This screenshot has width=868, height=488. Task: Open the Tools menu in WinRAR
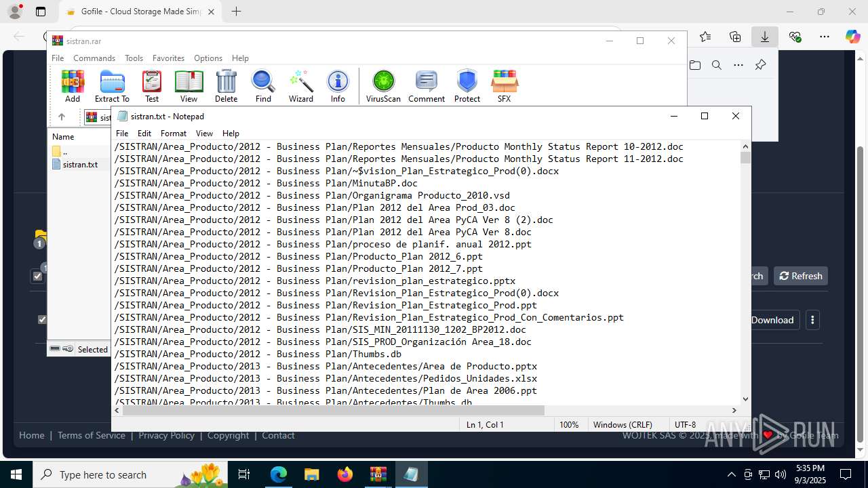coord(134,58)
